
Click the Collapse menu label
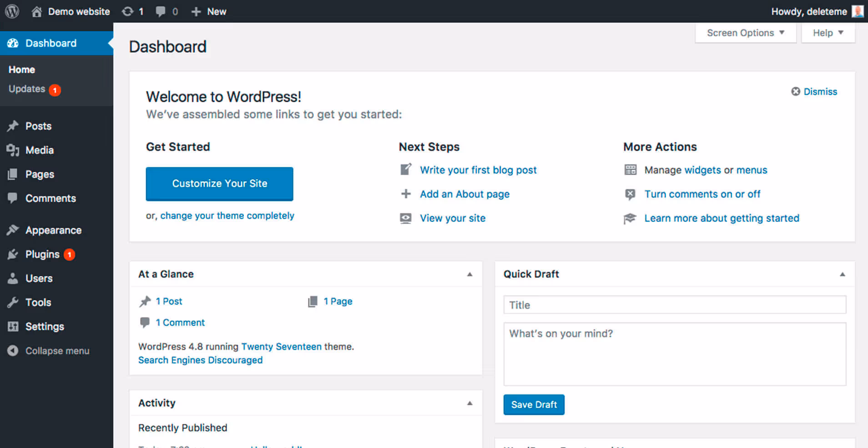coord(57,351)
